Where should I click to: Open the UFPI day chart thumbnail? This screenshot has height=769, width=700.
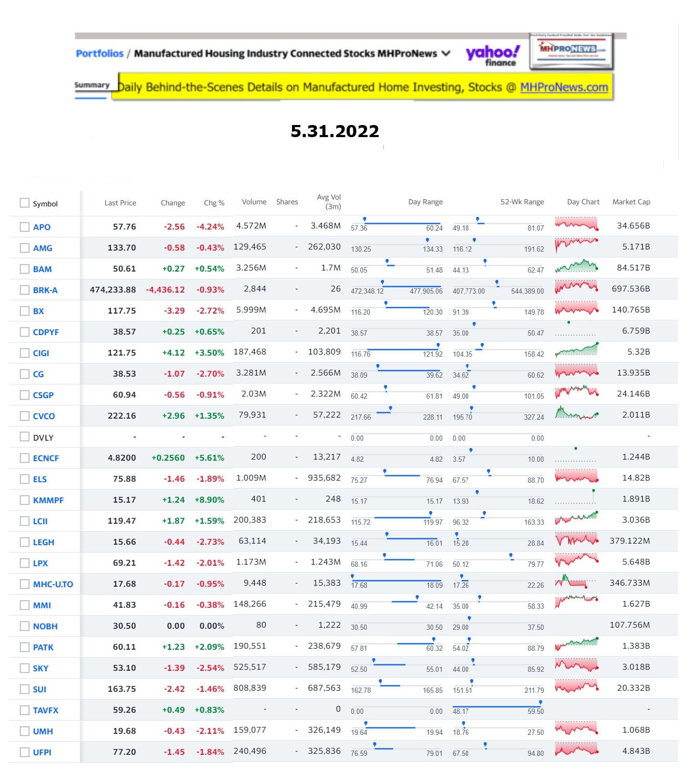(577, 750)
